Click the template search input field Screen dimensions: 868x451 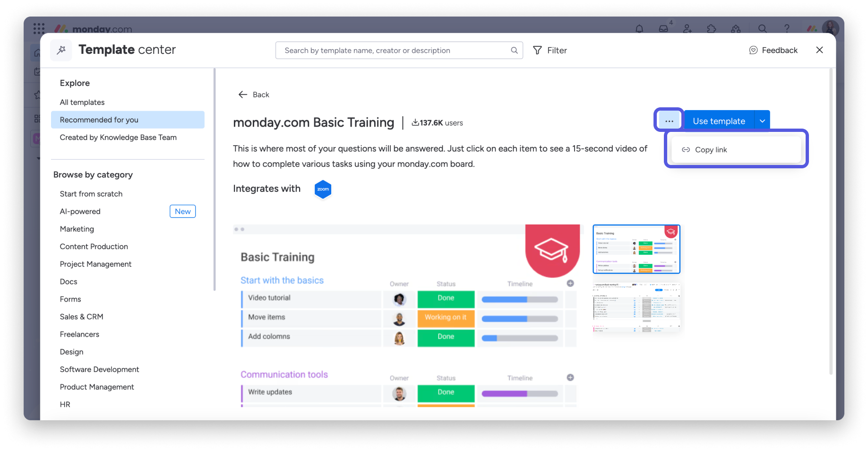(x=395, y=51)
